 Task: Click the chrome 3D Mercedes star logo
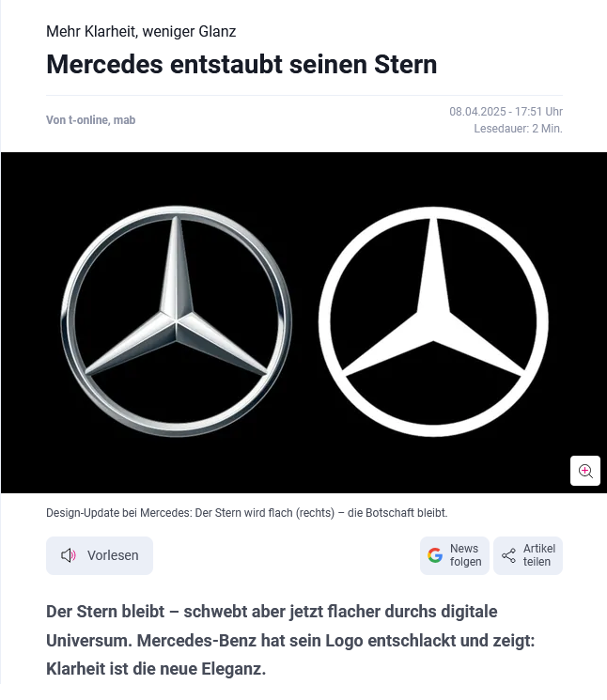(x=177, y=321)
